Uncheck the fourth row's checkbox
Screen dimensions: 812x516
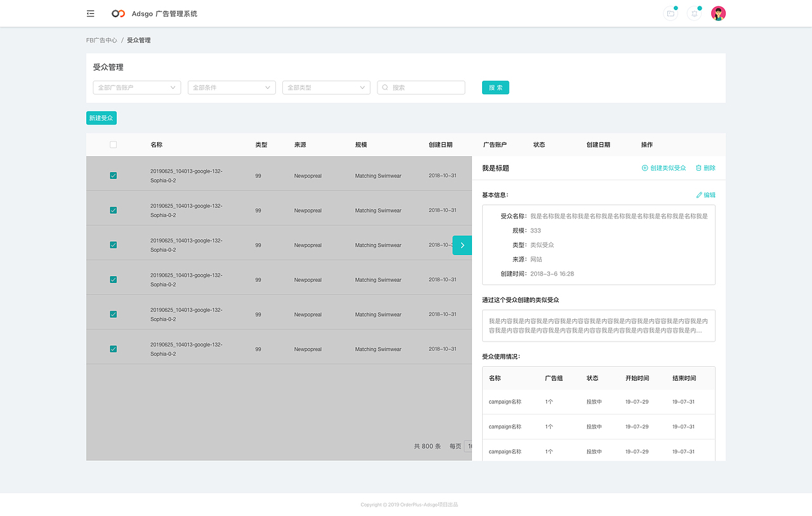pyautogui.click(x=113, y=280)
